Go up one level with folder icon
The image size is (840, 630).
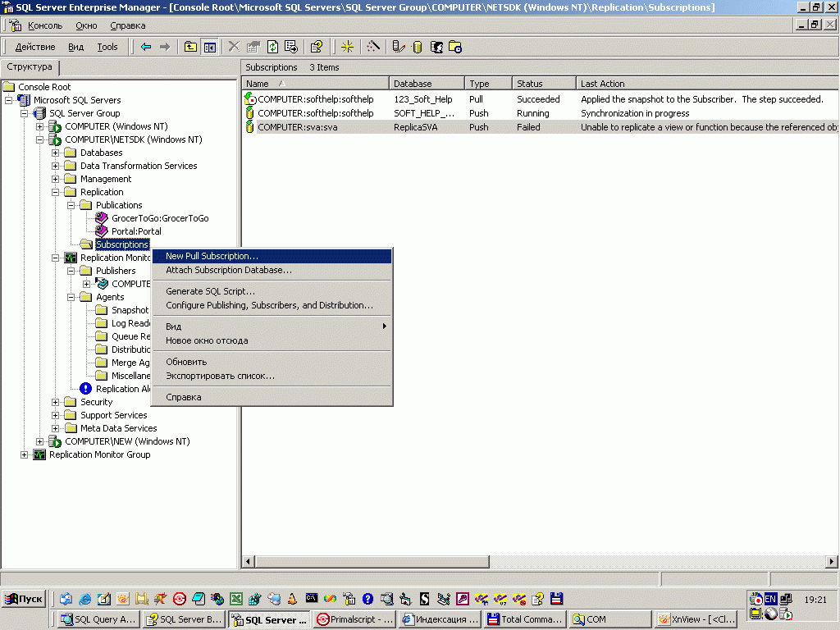click(190, 47)
